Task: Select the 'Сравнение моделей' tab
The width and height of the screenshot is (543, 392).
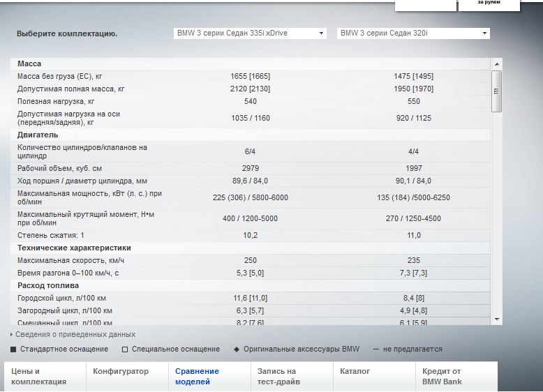Action: (209, 377)
